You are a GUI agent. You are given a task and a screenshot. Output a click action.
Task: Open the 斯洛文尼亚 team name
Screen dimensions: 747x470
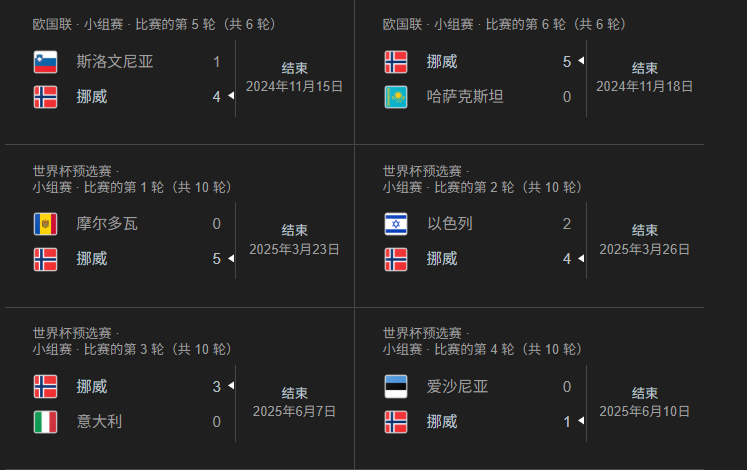pyautogui.click(x=114, y=62)
